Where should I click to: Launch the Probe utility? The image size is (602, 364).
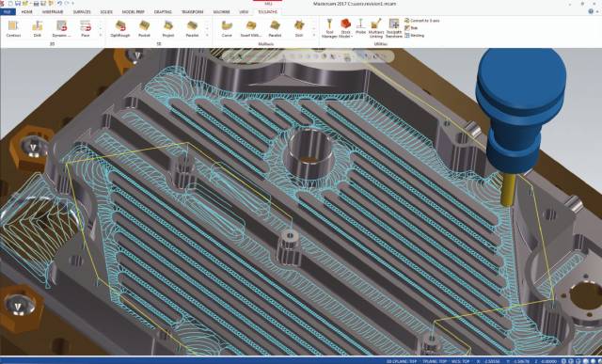[x=360, y=26]
